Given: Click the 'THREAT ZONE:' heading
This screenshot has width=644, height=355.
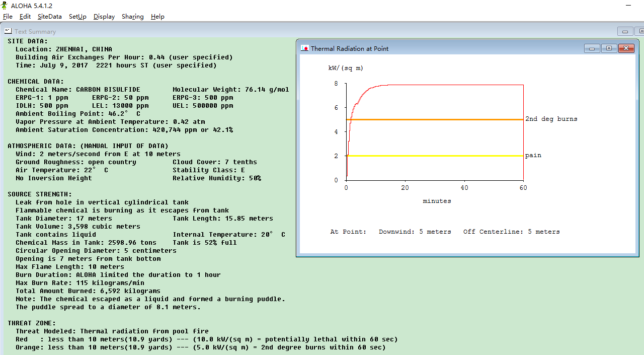Looking at the screenshot, I should (32, 323).
